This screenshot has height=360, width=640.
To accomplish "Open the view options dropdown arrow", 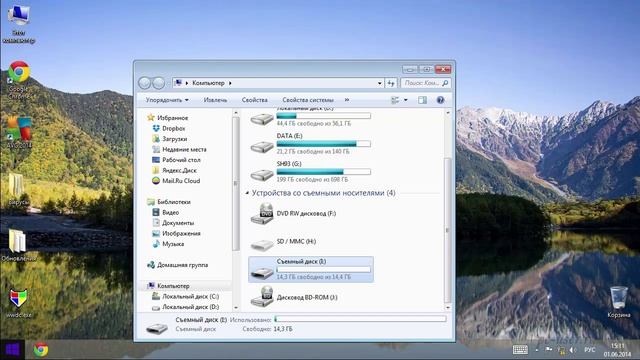I will (406, 100).
